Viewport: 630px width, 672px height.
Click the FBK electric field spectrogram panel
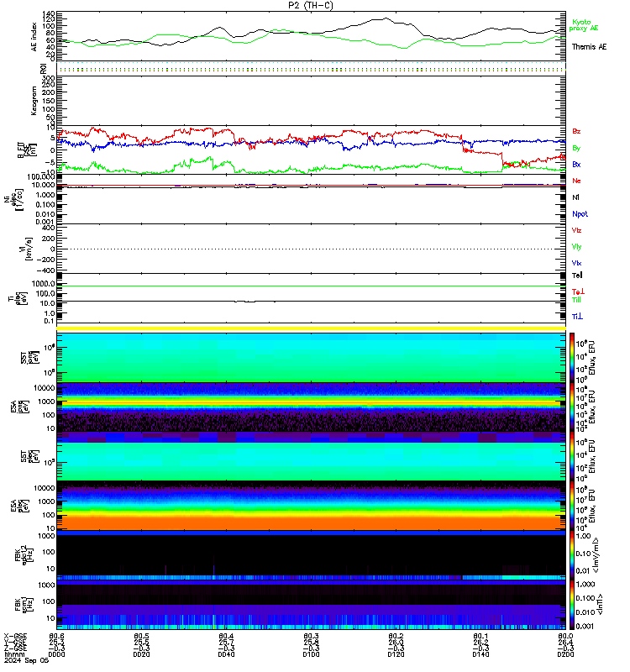coord(311,555)
